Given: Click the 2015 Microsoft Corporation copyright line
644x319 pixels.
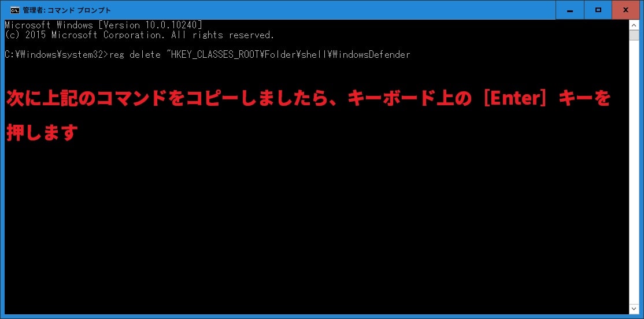Looking at the screenshot, I should click(140, 35).
